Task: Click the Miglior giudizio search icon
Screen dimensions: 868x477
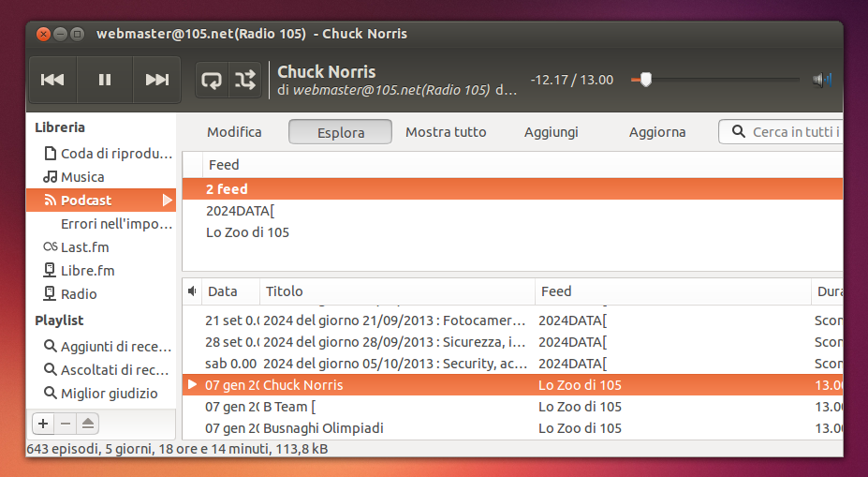Action: [x=50, y=393]
